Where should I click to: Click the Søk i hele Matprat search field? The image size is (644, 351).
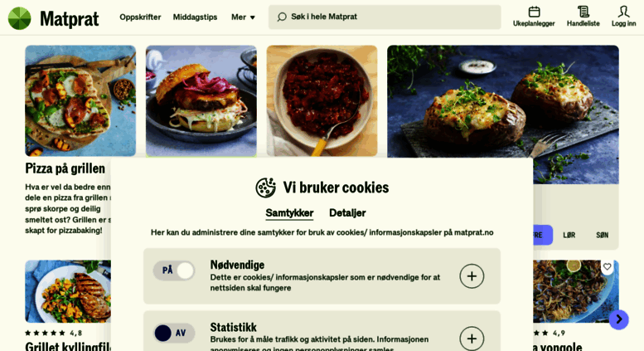pos(385,17)
